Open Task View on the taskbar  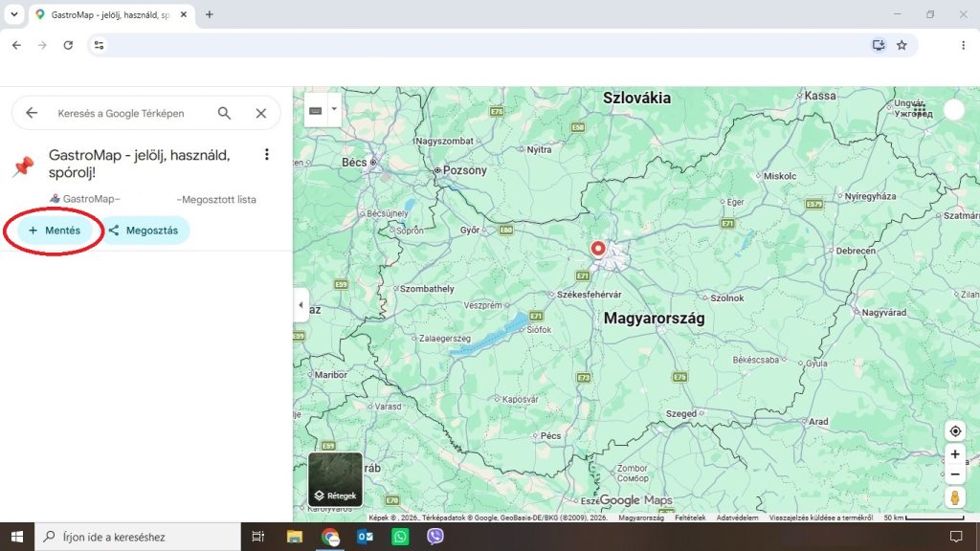click(257, 537)
